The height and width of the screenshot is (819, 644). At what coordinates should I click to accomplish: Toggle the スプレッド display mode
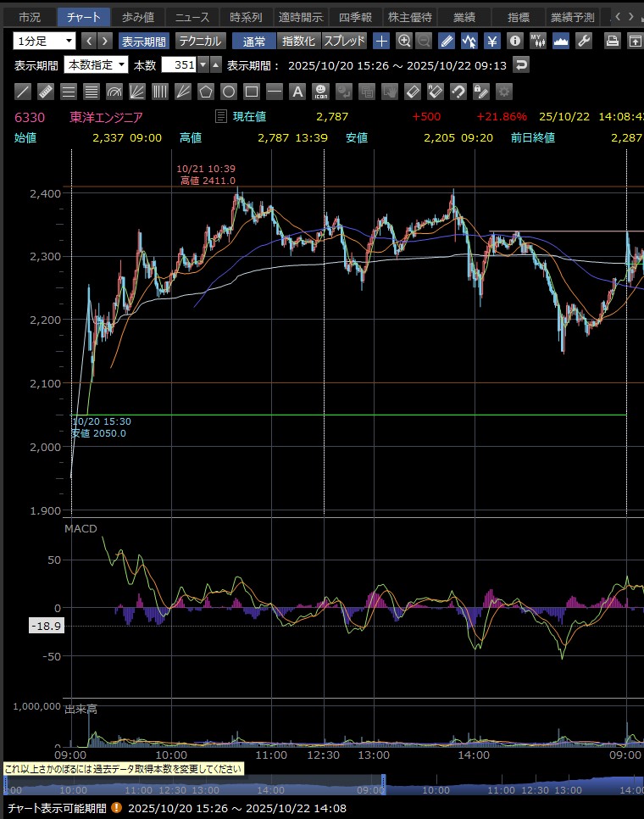[344, 41]
